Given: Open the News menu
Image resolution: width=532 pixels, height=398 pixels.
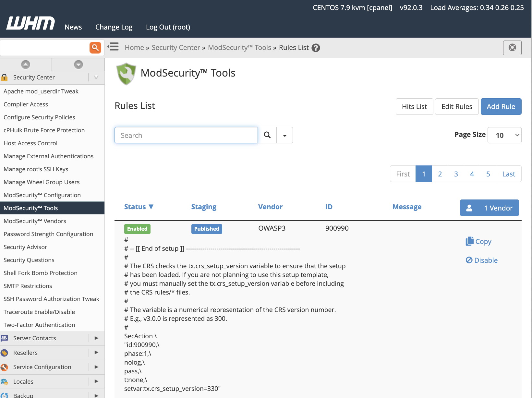Looking at the screenshot, I should 73,27.
